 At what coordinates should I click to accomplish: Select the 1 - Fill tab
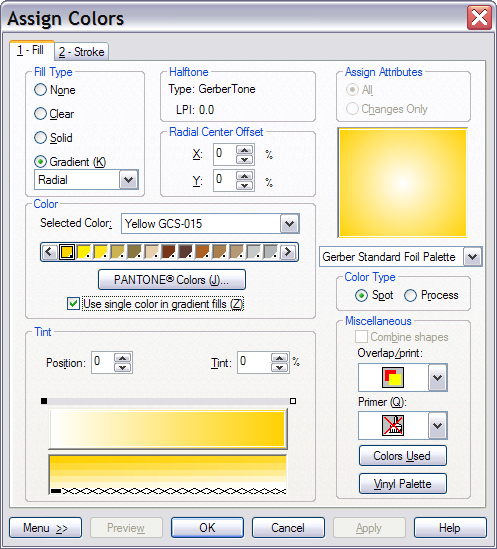[x=31, y=50]
